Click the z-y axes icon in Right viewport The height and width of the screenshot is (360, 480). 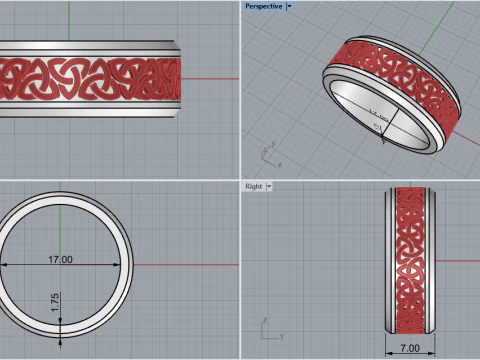273,329
